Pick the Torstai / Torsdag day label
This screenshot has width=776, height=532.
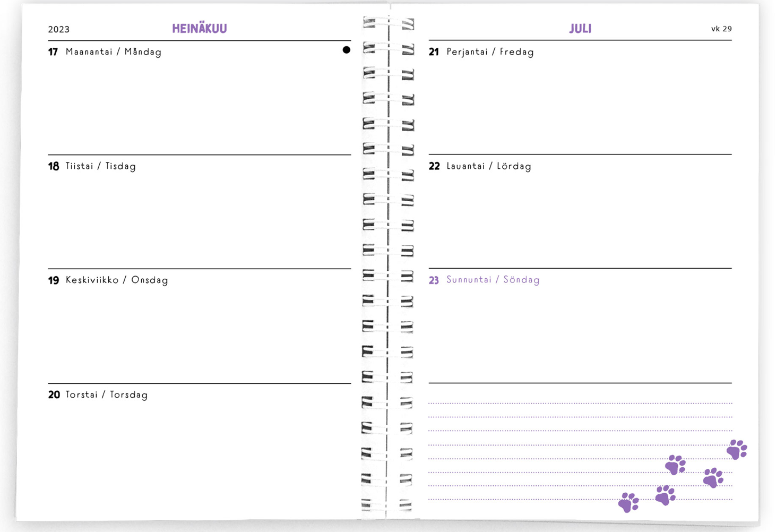[107, 395]
